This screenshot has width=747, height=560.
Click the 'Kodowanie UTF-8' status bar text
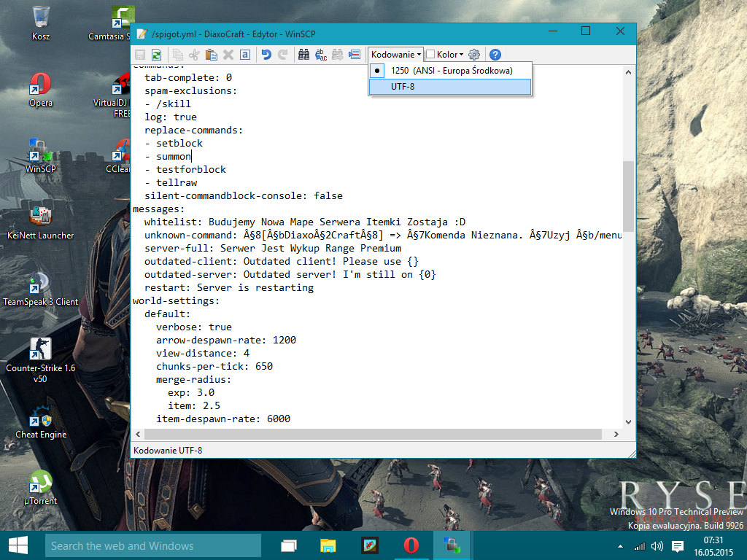[x=168, y=451]
